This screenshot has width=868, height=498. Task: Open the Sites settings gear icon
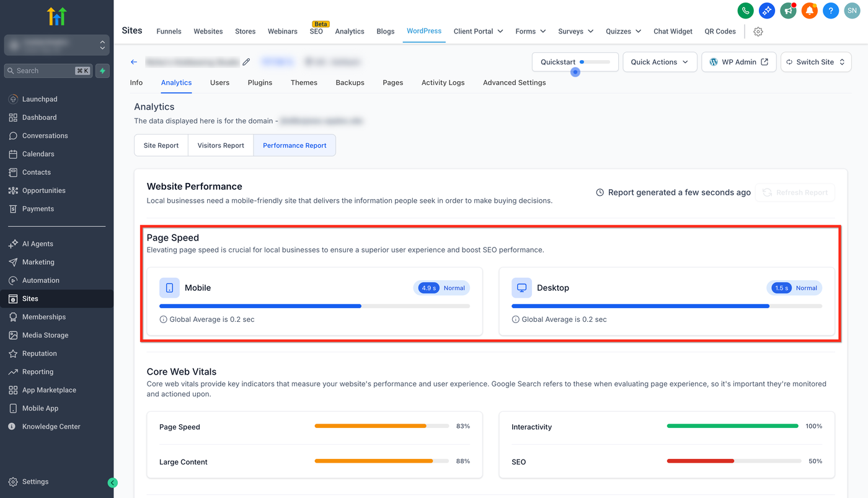click(x=758, y=32)
